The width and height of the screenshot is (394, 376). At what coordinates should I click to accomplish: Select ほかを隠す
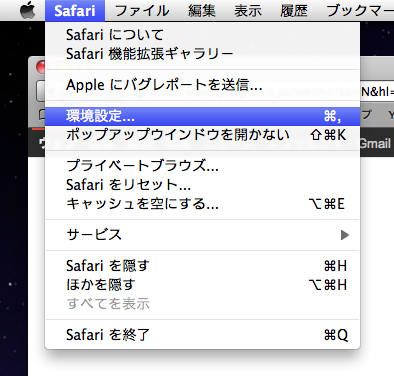[202, 285]
